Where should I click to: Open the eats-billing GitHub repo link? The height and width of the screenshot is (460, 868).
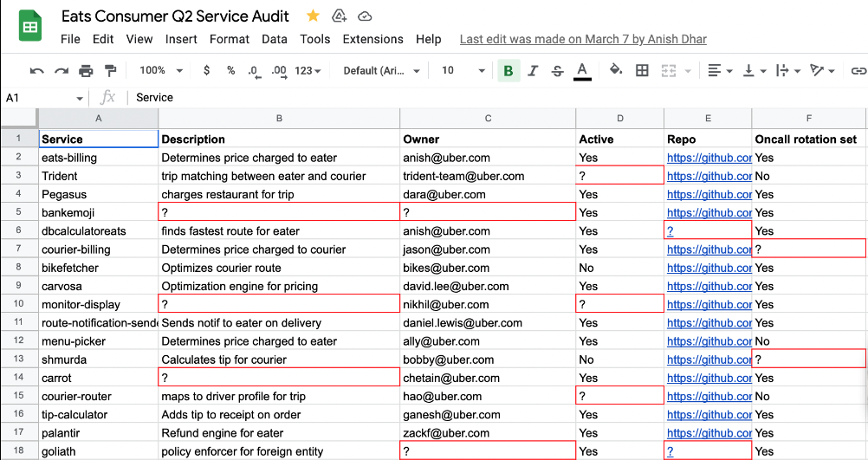click(709, 158)
